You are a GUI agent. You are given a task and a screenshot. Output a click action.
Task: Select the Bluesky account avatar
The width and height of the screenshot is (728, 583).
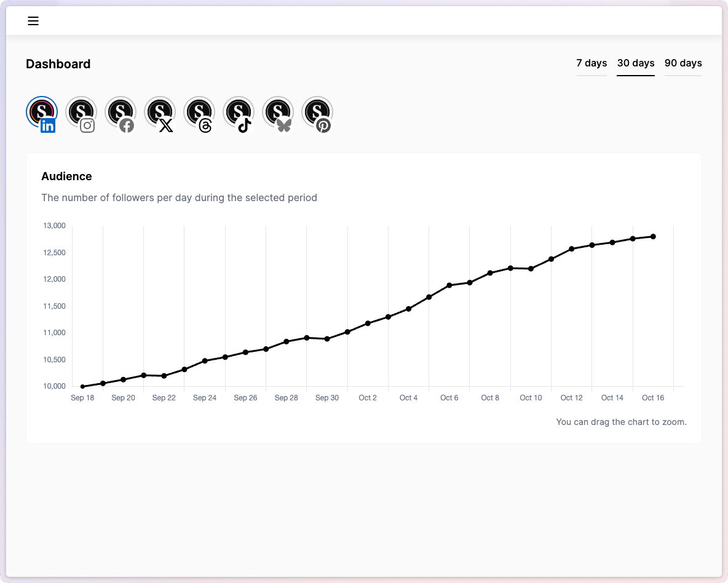tap(278, 113)
